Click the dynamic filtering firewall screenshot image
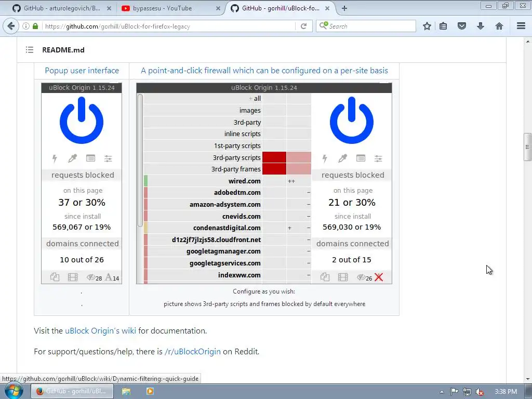Image resolution: width=532 pixels, height=399 pixels. coord(264,183)
